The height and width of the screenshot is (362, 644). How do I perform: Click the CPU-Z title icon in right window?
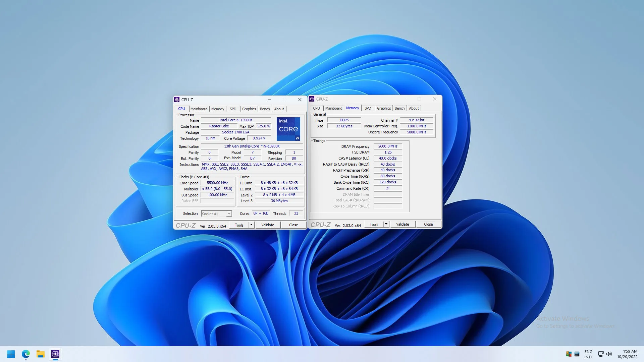(x=312, y=99)
